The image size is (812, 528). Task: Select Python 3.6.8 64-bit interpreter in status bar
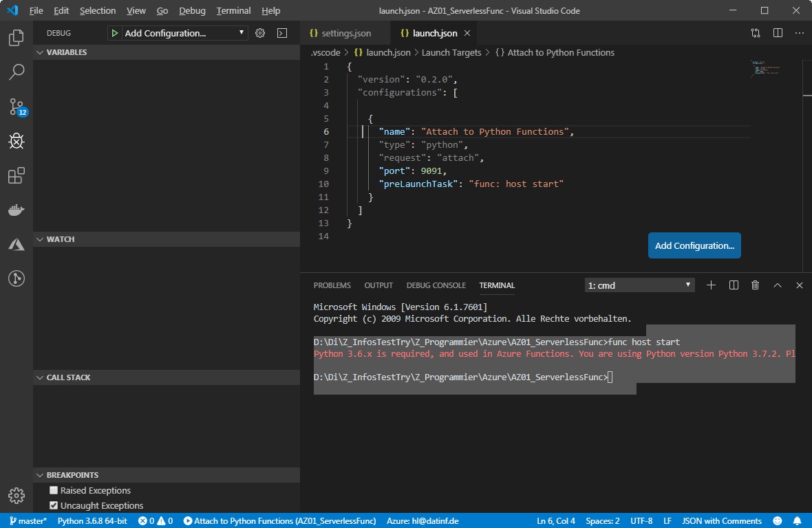[x=92, y=520]
